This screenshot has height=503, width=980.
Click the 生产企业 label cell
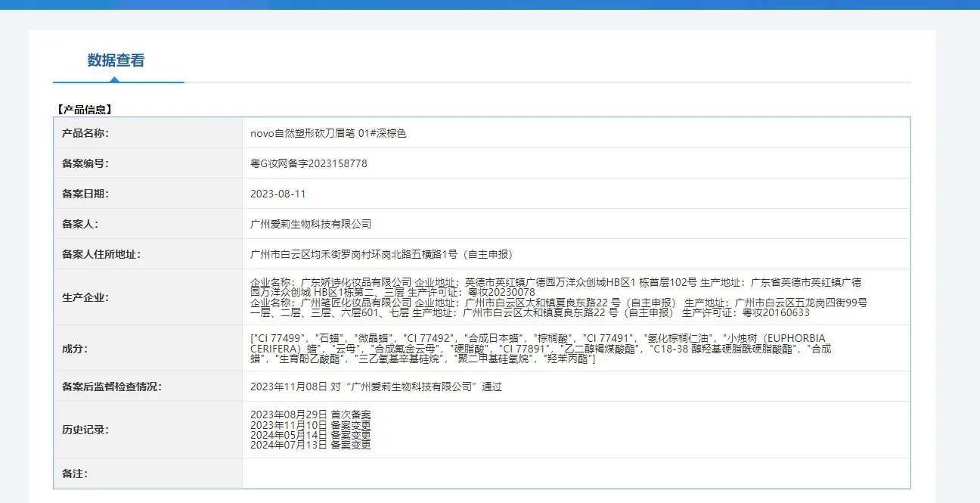148,297
